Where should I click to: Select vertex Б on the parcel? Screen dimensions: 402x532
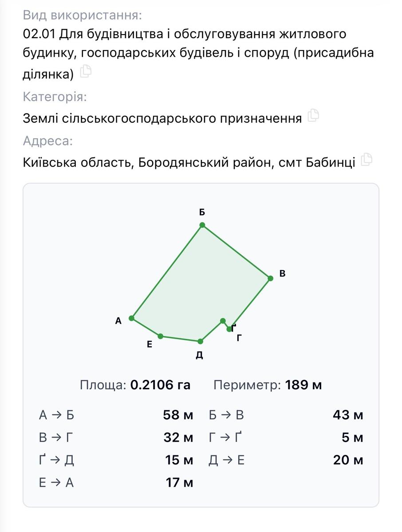(x=202, y=225)
